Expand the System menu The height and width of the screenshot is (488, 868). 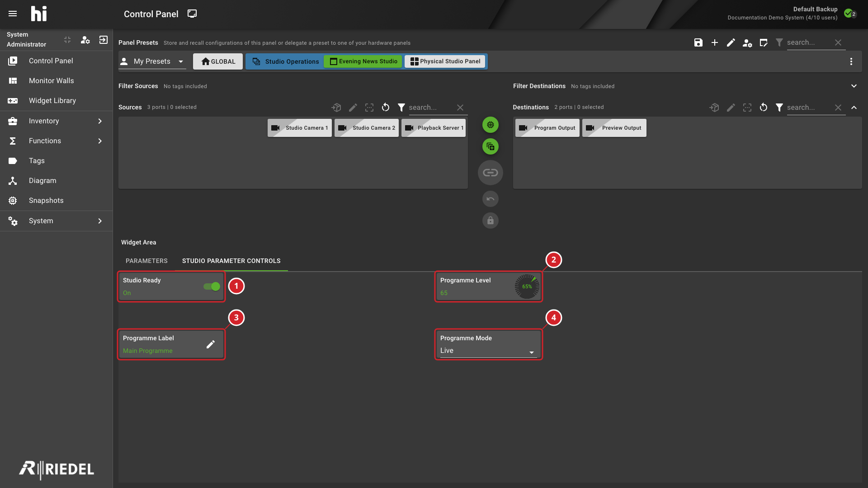pyautogui.click(x=56, y=221)
